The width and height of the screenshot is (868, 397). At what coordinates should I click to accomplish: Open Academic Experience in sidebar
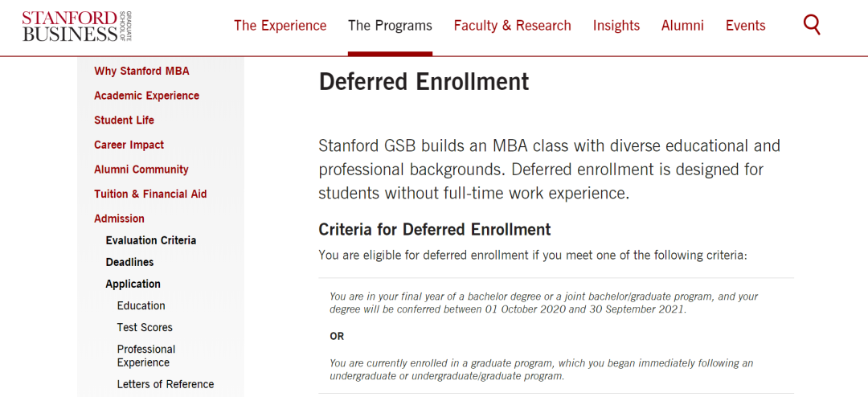click(x=147, y=96)
